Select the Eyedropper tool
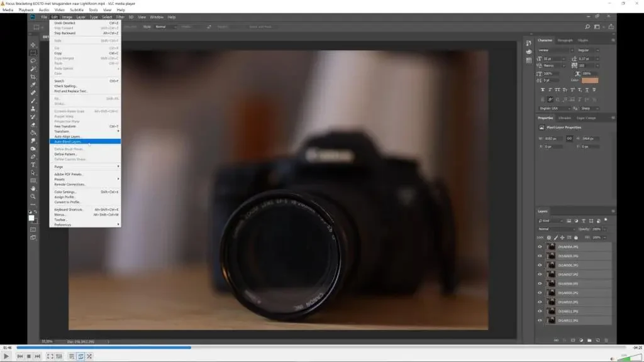Image resolution: width=644 pixels, height=362 pixels. (x=33, y=85)
